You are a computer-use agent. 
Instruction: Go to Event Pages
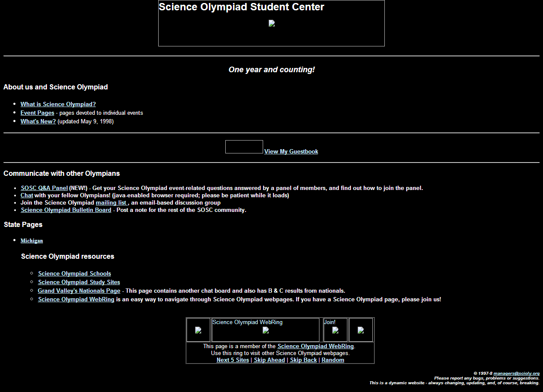click(x=37, y=113)
